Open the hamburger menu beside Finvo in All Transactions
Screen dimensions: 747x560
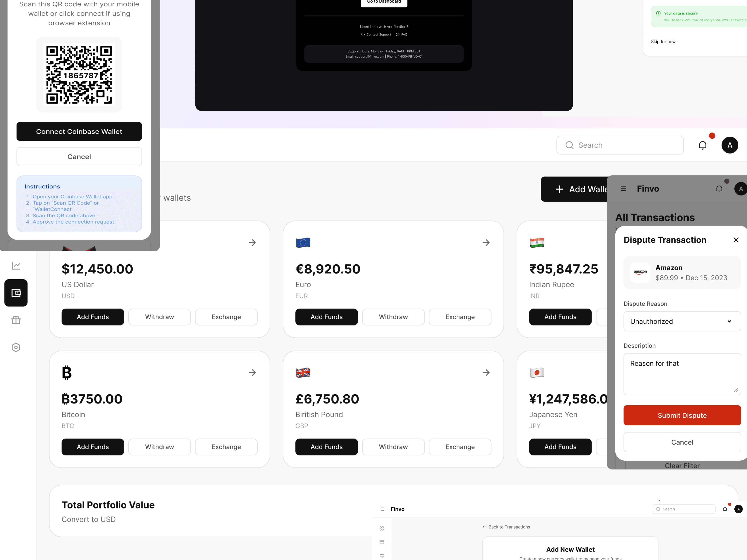[x=624, y=189]
